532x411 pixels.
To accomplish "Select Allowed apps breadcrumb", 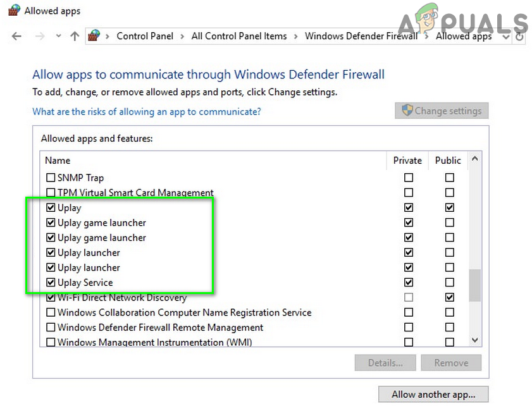I will click(464, 36).
